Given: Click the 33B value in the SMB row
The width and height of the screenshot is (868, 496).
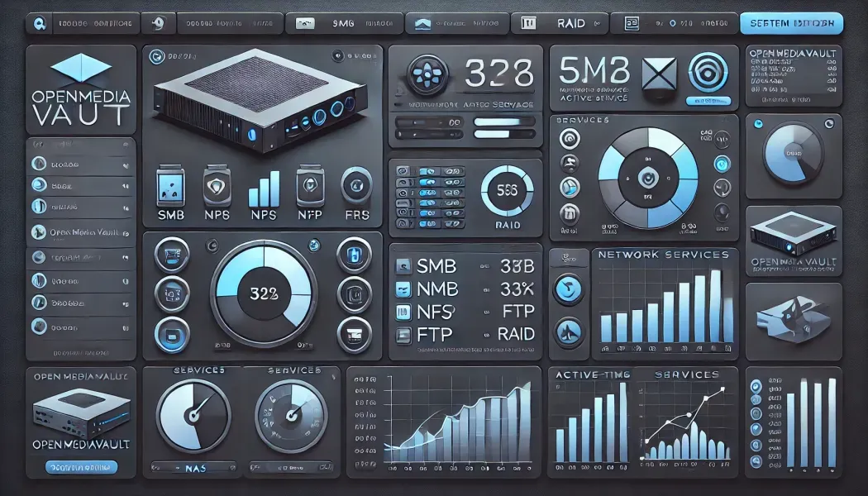Looking at the screenshot, I should 517,266.
